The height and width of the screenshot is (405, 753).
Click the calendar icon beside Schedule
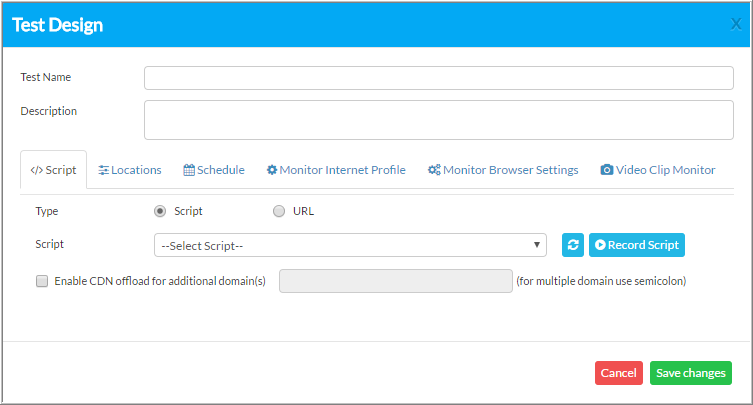pos(189,170)
